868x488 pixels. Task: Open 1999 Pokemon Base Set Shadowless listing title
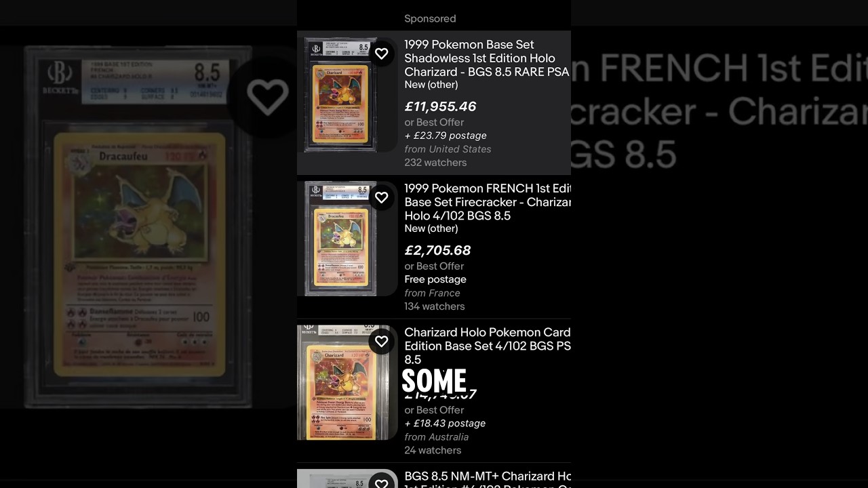click(x=487, y=58)
